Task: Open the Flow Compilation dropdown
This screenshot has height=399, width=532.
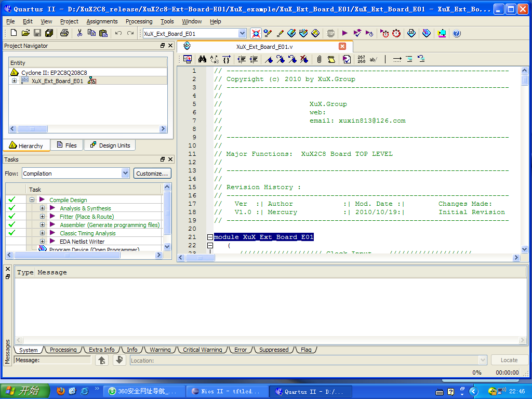Action: pyautogui.click(x=125, y=173)
